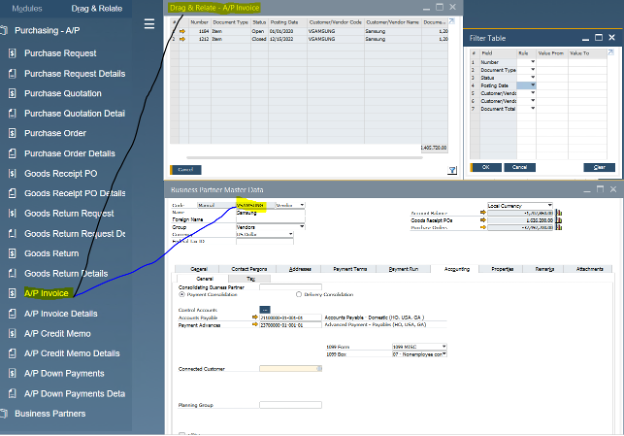
Task: Open the Addresses tab
Action: click(x=300, y=269)
